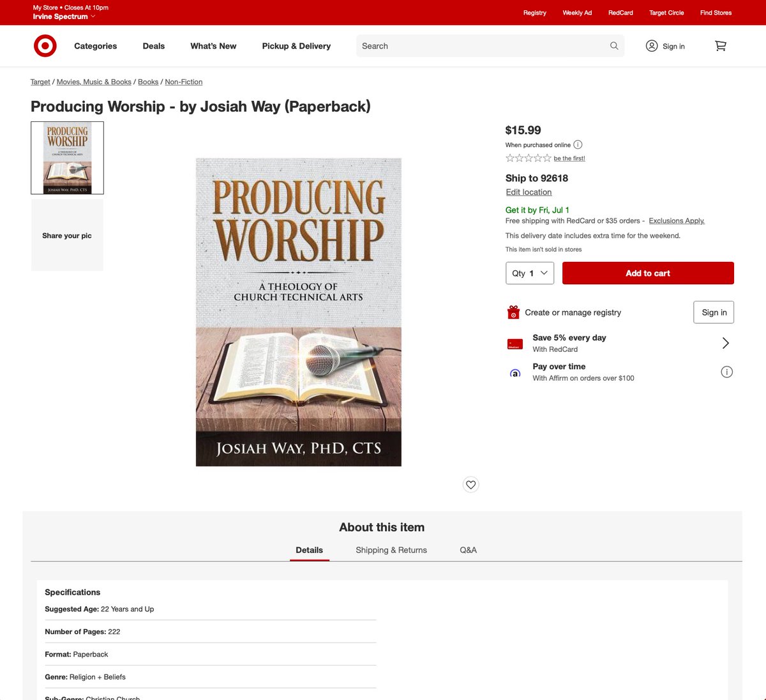Click the Add to cart button

coord(648,273)
